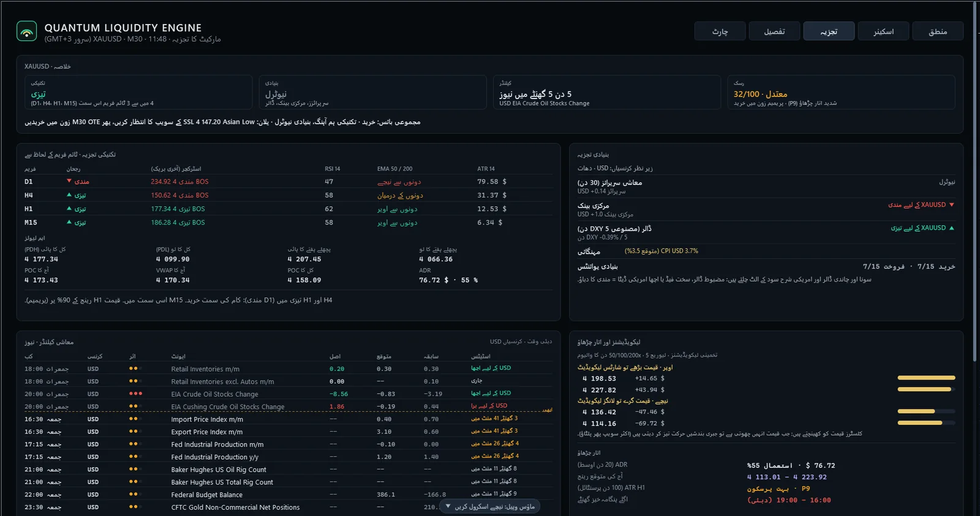
Task: Click the risk card showing 32/100
Action: (841, 92)
